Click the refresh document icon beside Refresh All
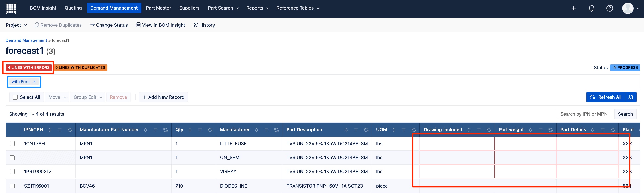644x194 pixels. pyautogui.click(x=630, y=97)
